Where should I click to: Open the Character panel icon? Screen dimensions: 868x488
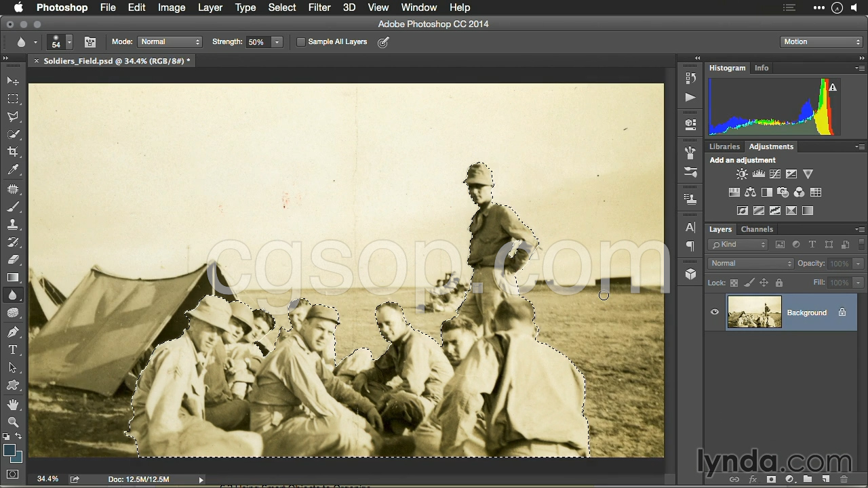click(x=690, y=228)
